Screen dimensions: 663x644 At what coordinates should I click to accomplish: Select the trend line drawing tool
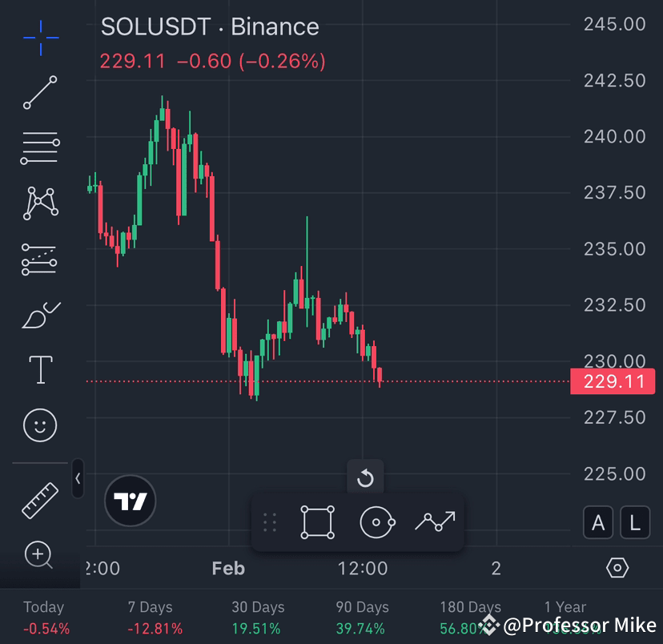40,94
